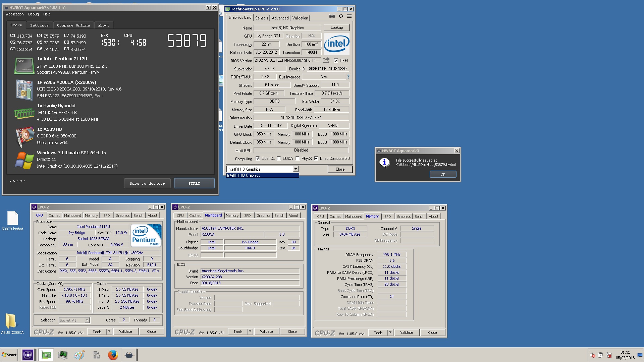The height and width of the screenshot is (362, 644).
Task: Open the Debug menu in Aquamark
Action: [33, 14]
